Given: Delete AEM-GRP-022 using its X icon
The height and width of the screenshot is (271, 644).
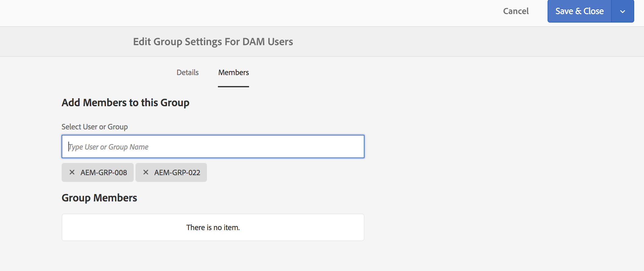Looking at the screenshot, I should (146, 172).
